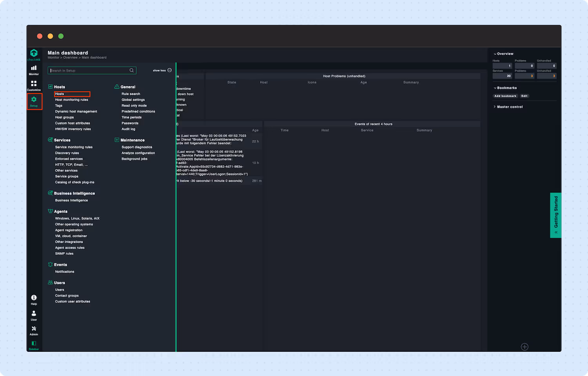The image size is (588, 376).
Task: Click the green plus icon beside Maintenance
Action: click(116, 139)
